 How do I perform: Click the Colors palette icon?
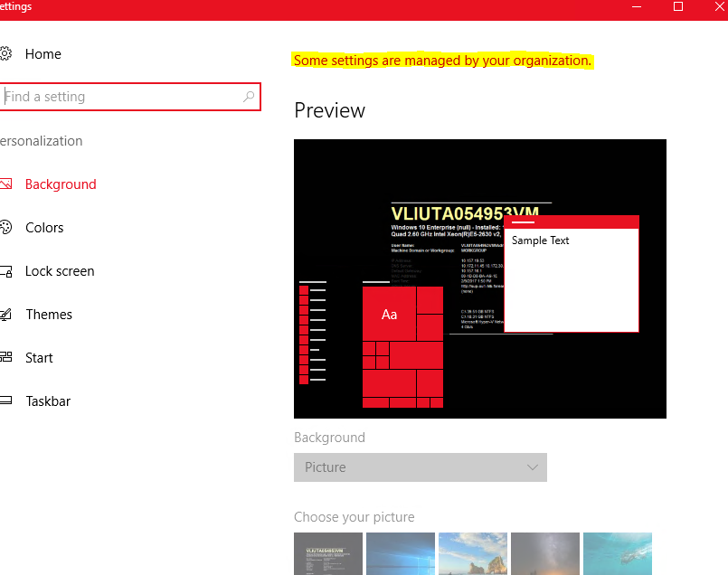5,228
